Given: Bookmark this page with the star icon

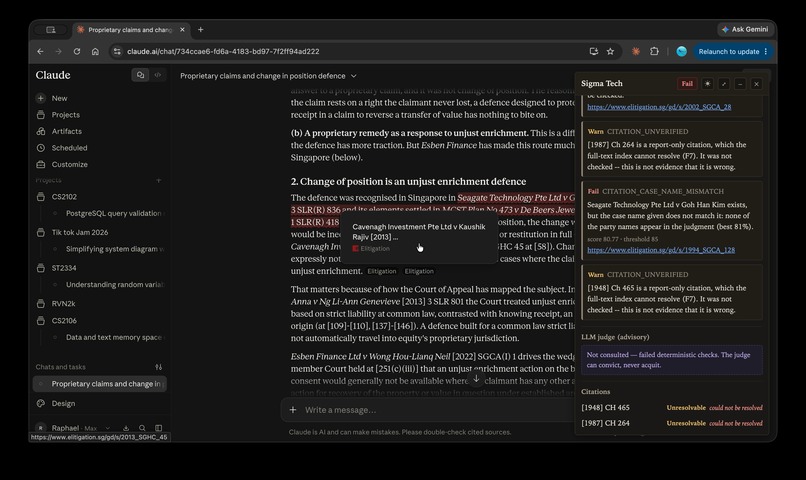Looking at the screenshot, I should coord(610,51).
